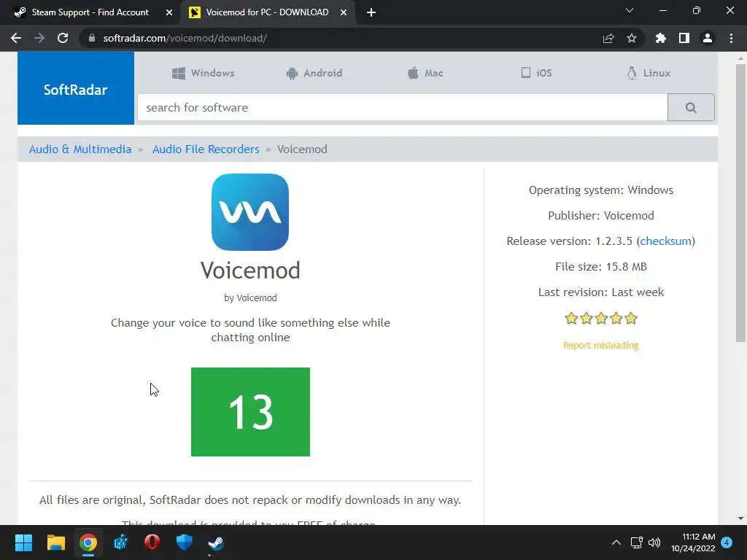747x560 pixels.
Task: Open the blue shield taskbar icon
Action: coord(185,542)
